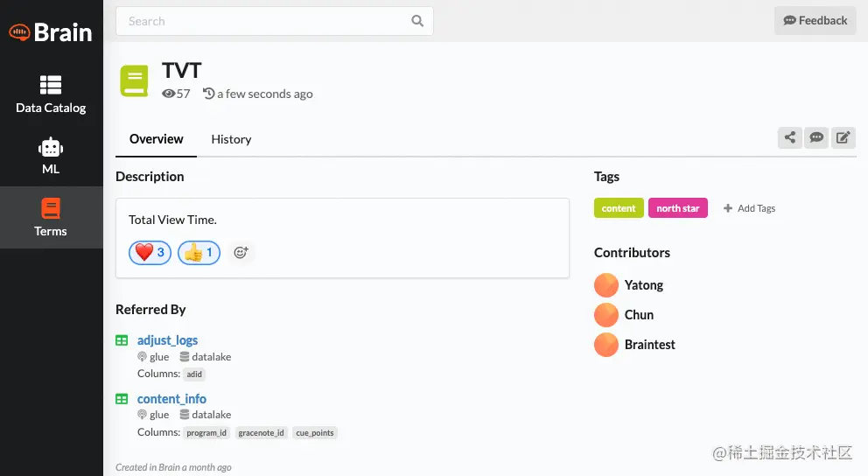Open the adjust_logs table link
Screen dimensions: 868x476
(167, 339)
